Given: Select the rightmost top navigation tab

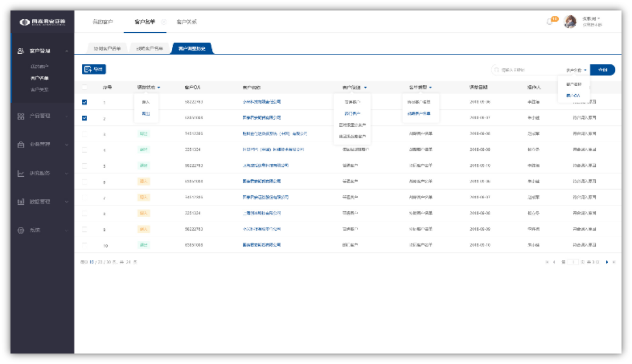Looking at the screenshot, I should [x=187, y=22].
